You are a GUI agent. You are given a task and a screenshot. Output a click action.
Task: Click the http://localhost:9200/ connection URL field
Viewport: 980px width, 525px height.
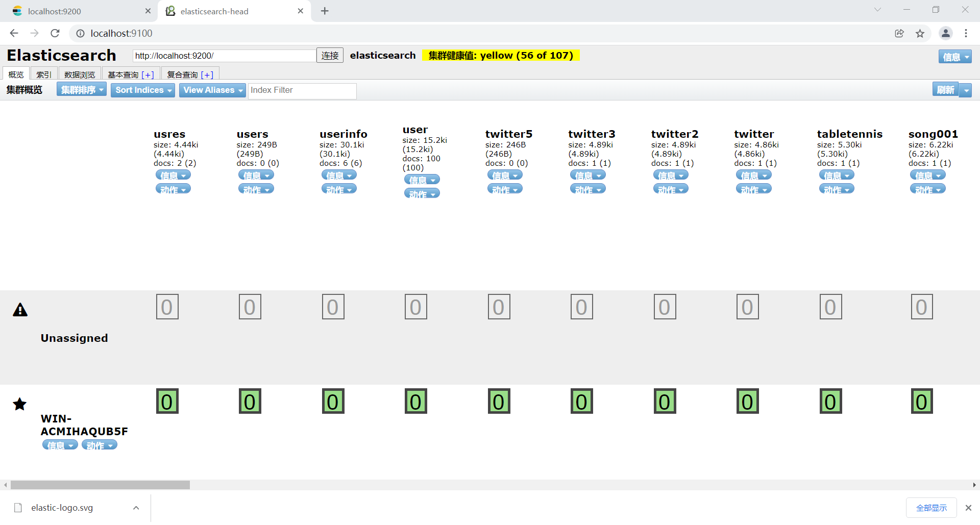(x=224, y=56)
